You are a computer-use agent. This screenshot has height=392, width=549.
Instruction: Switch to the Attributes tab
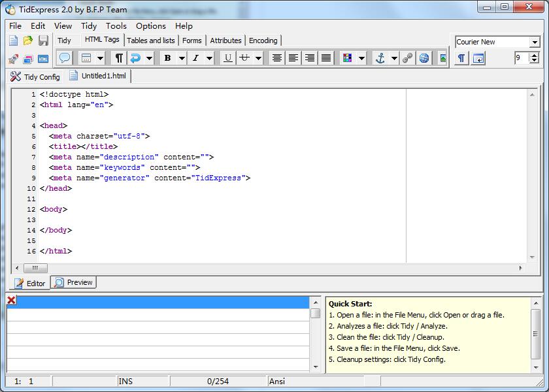coord(226,41)
